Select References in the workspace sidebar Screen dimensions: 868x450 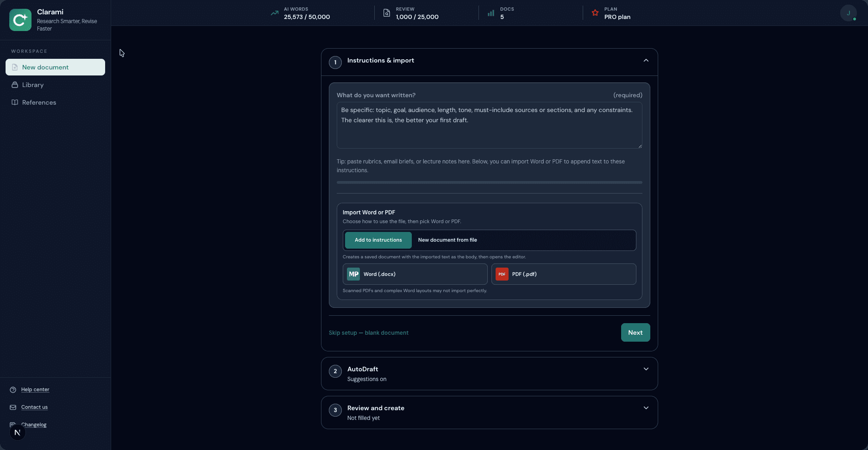(x=39, y=102)
